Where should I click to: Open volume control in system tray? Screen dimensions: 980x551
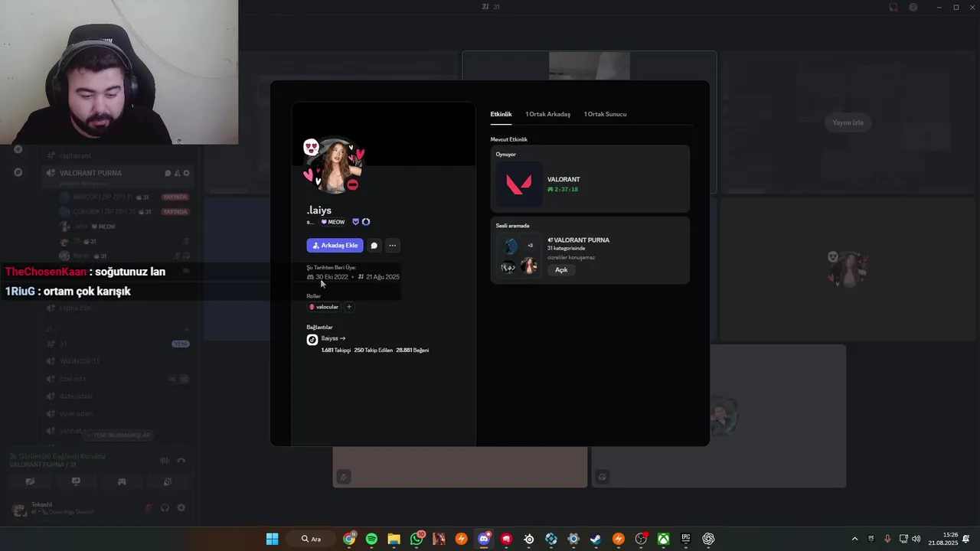[916, 539]
